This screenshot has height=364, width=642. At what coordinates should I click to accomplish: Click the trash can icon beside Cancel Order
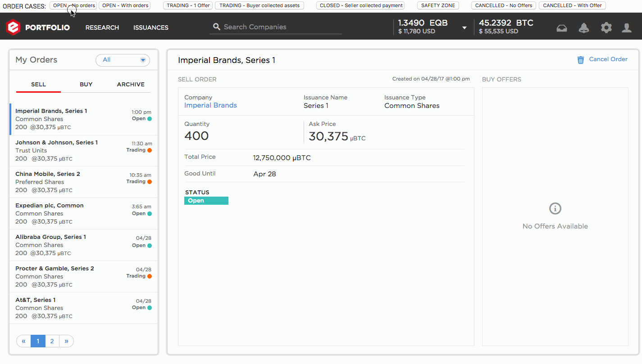pos(581,60)
